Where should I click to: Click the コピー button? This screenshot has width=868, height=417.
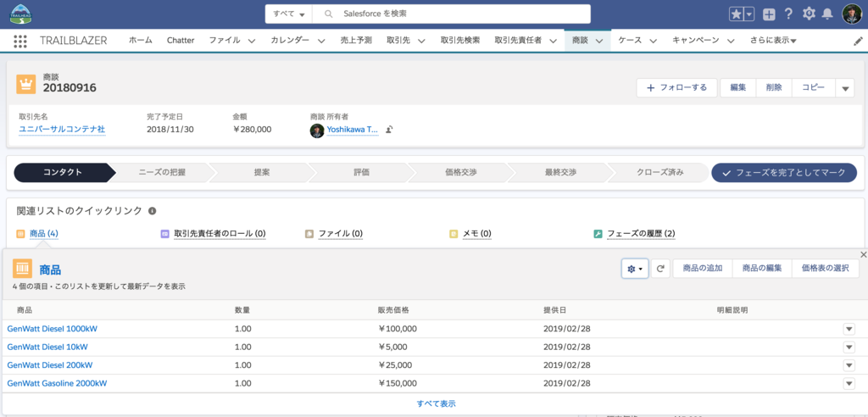[813, 88]
